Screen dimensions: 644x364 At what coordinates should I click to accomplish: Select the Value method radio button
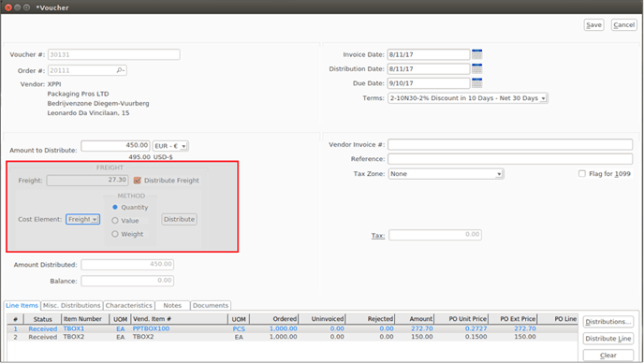pos(115,221)
